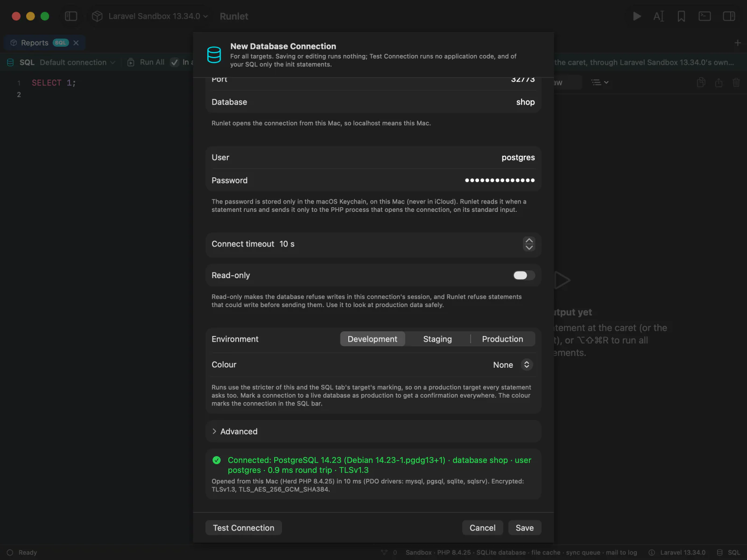
Task: Click the Test Connection button
Action: pos(244,528)
